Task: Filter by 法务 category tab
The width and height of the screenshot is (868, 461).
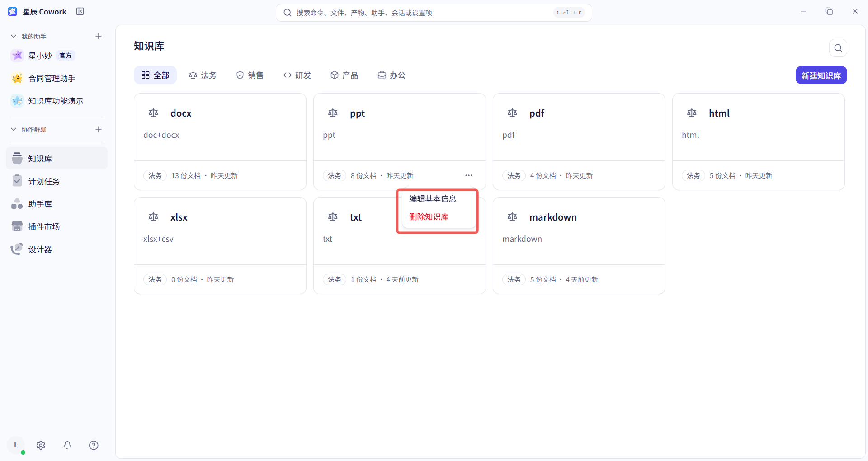Action: [203, 75]
